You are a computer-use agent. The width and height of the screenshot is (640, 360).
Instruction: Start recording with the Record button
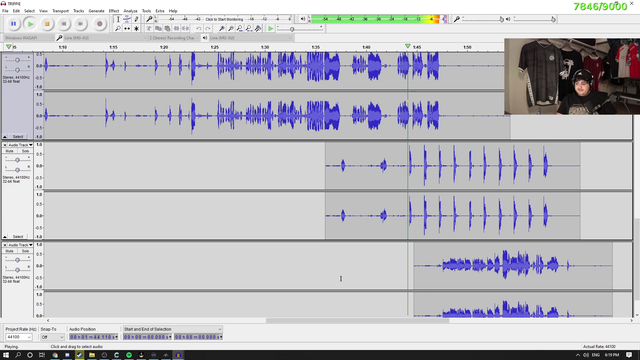click(x=99, y=24)
